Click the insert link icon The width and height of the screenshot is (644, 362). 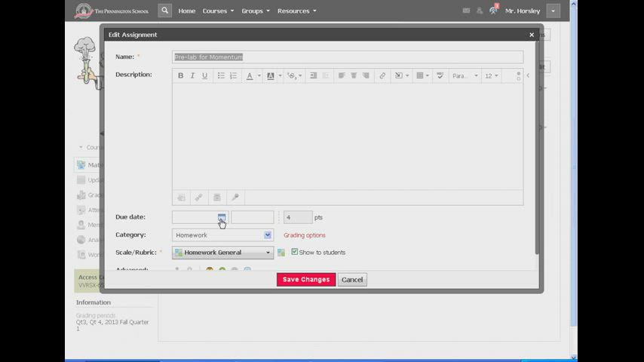click(x=382, y=75)
